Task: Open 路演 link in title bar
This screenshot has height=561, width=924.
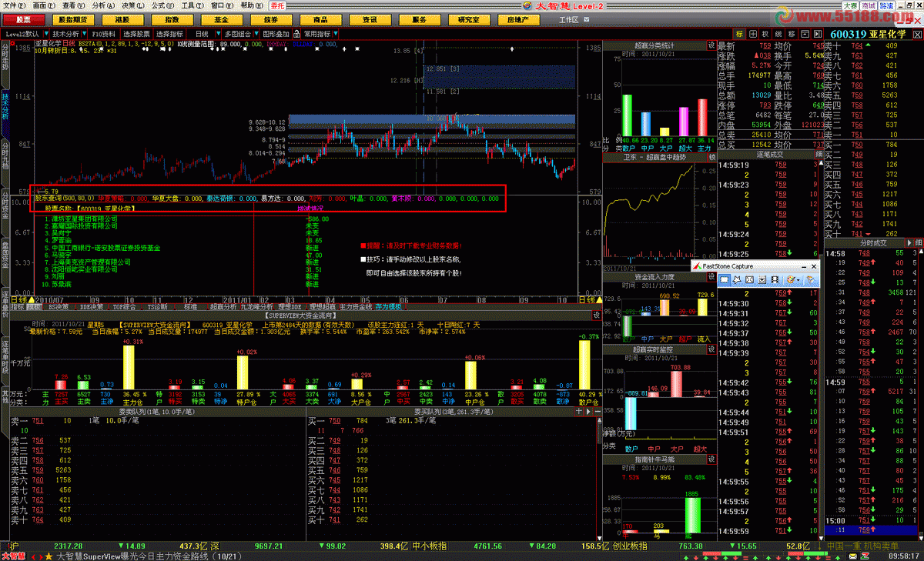Action: [886, 5]
